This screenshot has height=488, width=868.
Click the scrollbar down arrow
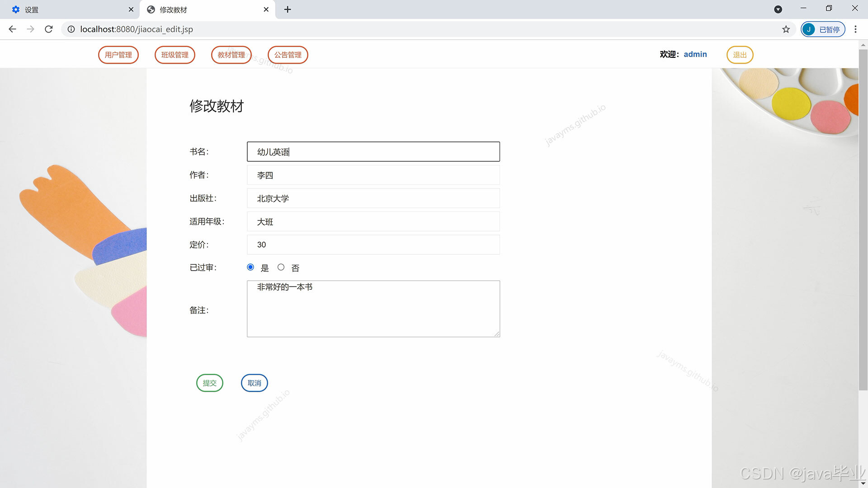coord(863,483)
